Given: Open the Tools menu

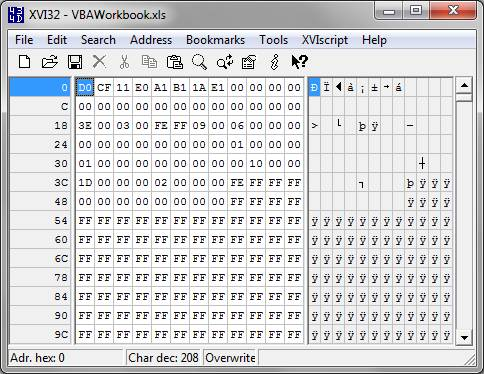Looking at the screenshot, I should [x=273, y=40].
